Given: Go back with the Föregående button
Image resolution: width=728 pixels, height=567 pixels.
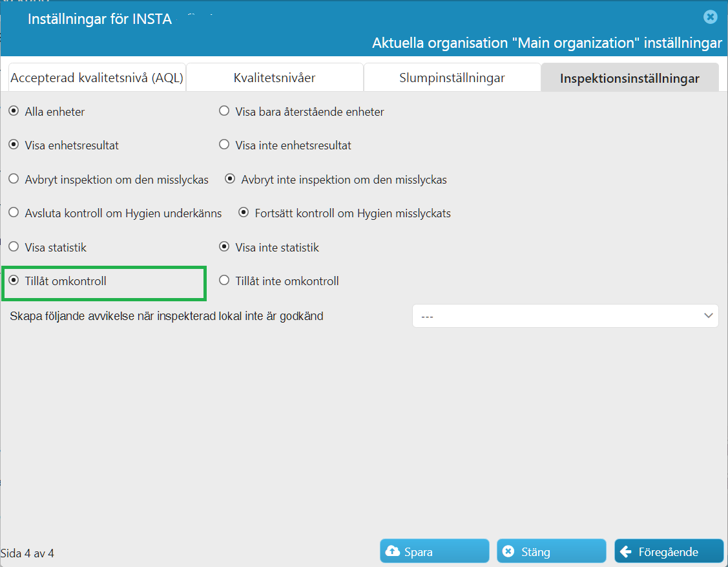Looking at the screenshot, I should [669, 551].
